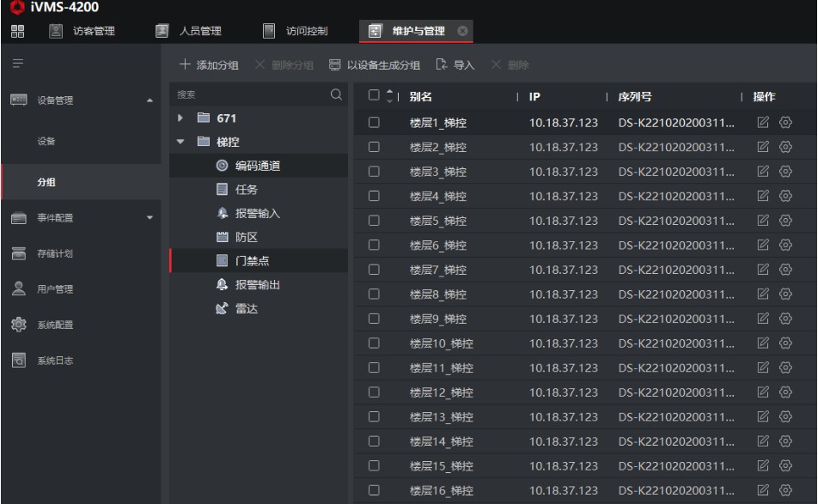Sort by the 序列号 column header
This screenshot has height=504, width=818.
[634, 96]
